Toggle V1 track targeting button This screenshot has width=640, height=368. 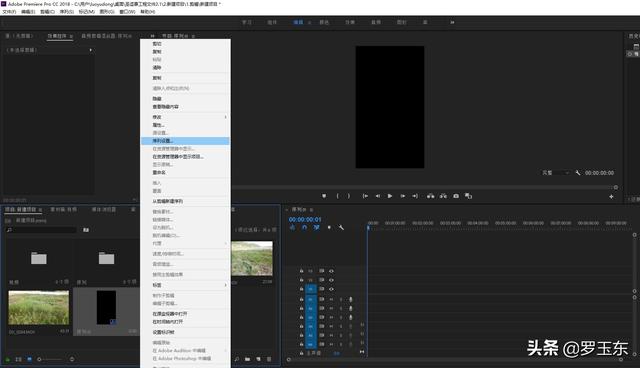(311, 289)
